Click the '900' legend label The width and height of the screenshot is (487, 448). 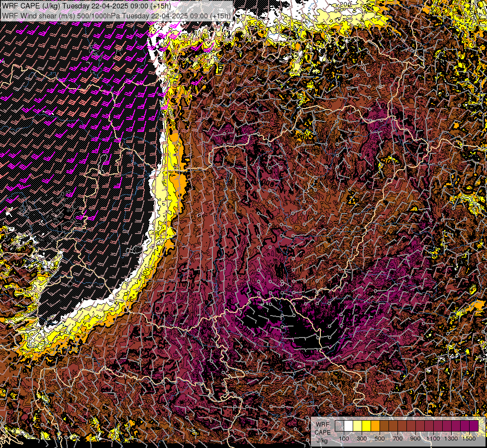click(415, 439)
